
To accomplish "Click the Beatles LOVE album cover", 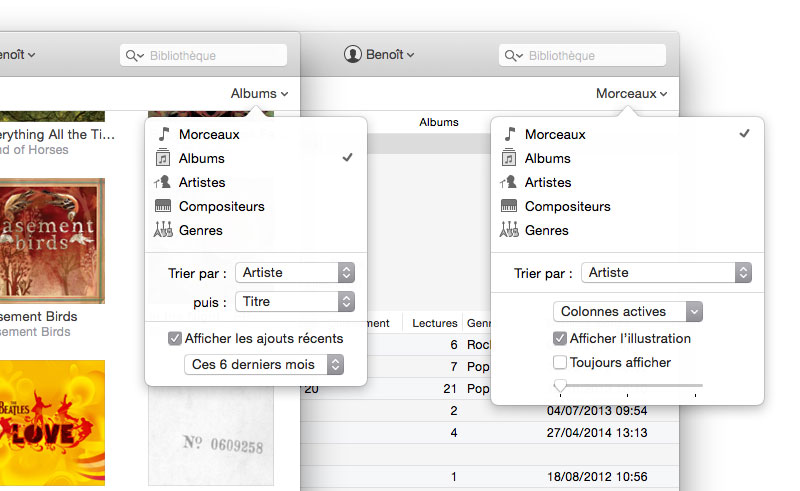I will (52, 423).
